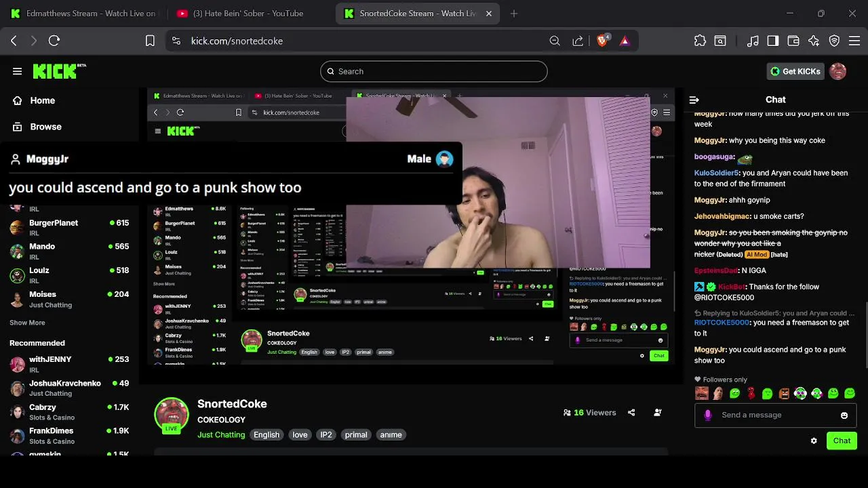Switch to the Edmatthews Stream tab
This screenshot has width=868, height=488.
click(x=83, y=14)
